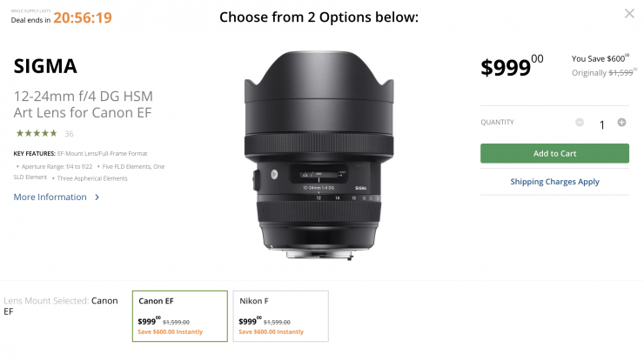Viewport: 644px width, 361px height.
Task: Close the options dialog with the X
Action: [x=629, y=14]
